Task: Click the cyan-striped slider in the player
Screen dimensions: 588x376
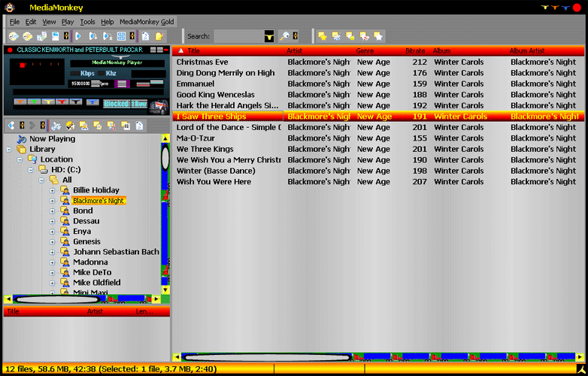Action: (156, 82)
